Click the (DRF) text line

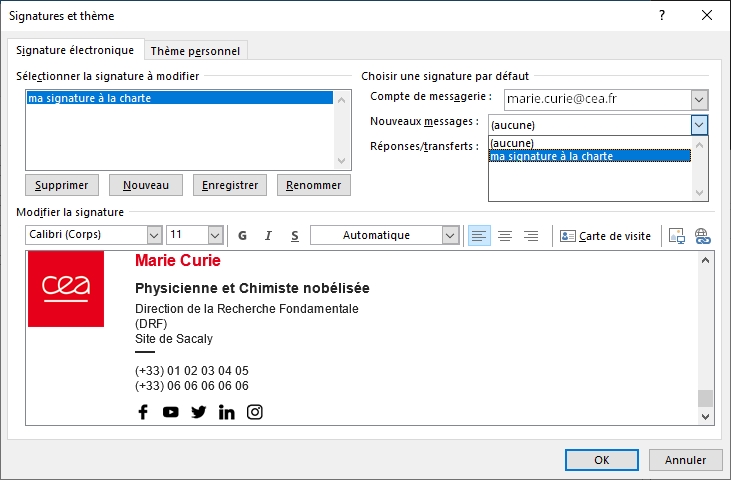151,324
